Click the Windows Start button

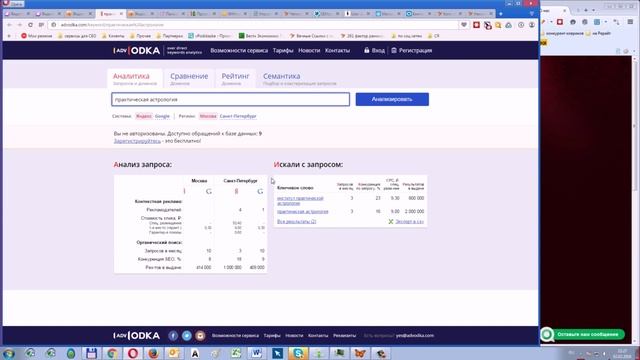9,353
